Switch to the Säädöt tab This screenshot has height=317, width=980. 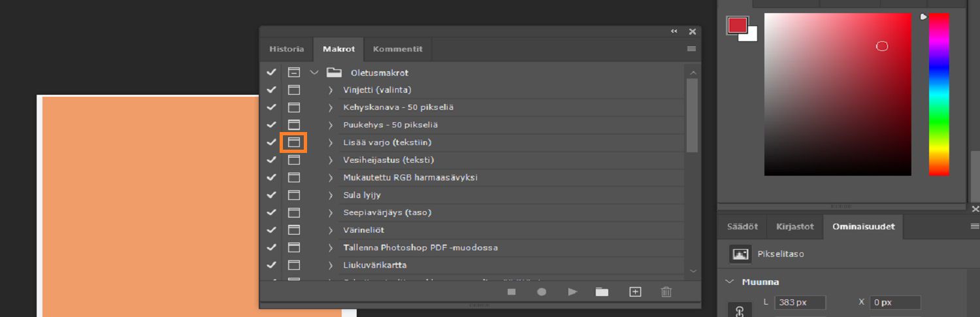click(742, 226)
